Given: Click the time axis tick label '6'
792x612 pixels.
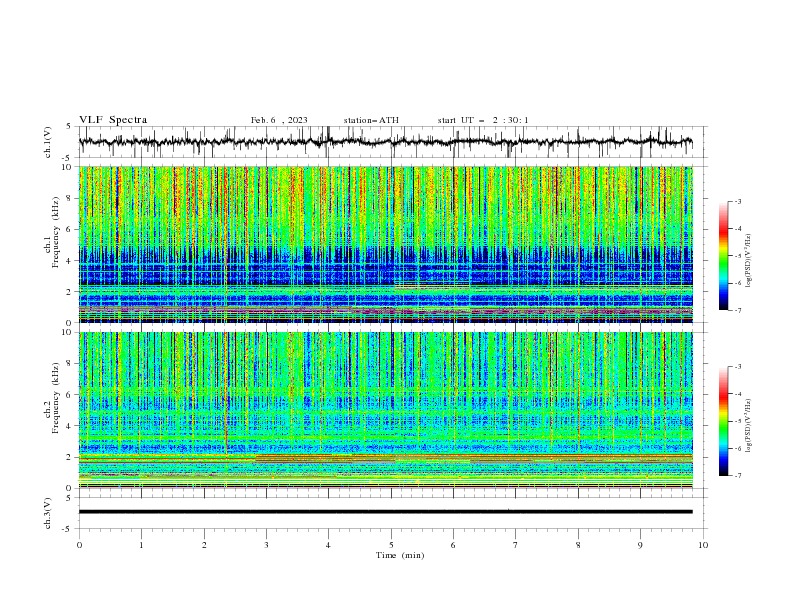Looking at the screenshot, I should (454, 545).
